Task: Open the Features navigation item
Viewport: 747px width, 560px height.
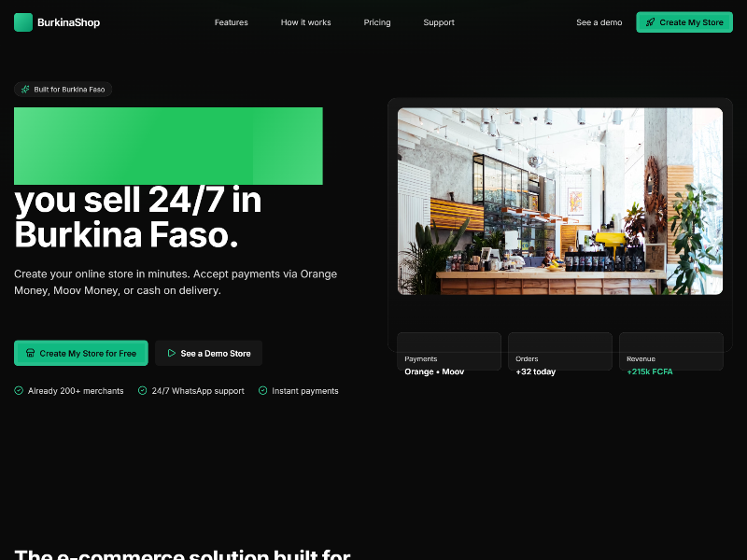Action: [231, 22]
